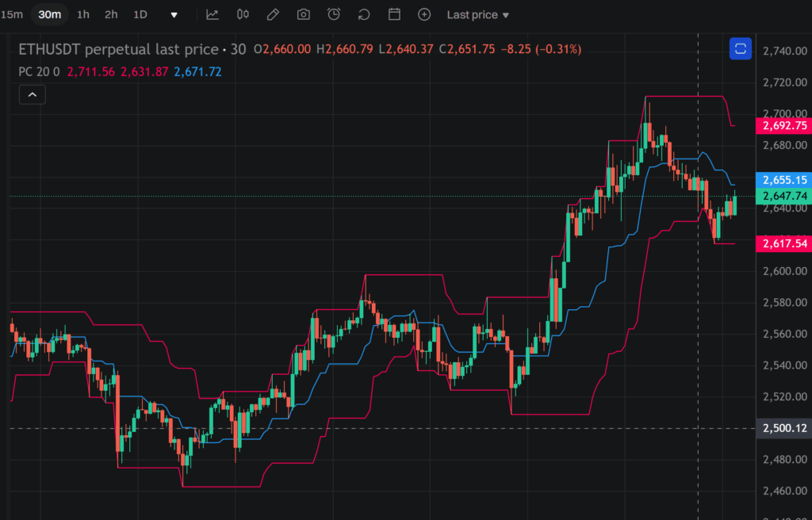Switch to the 15m timeframe
Viewport: 812px width, 520px height.
12,14
